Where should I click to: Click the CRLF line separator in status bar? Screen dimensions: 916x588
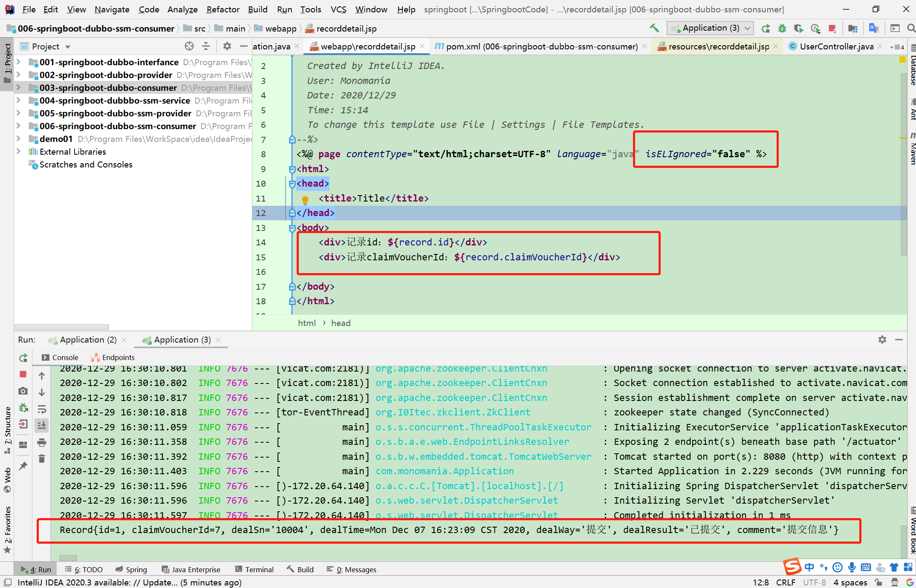point(786,582)
